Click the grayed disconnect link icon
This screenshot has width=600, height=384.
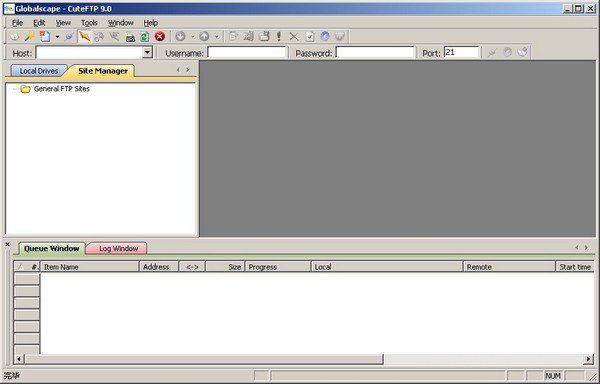(99, 37)
